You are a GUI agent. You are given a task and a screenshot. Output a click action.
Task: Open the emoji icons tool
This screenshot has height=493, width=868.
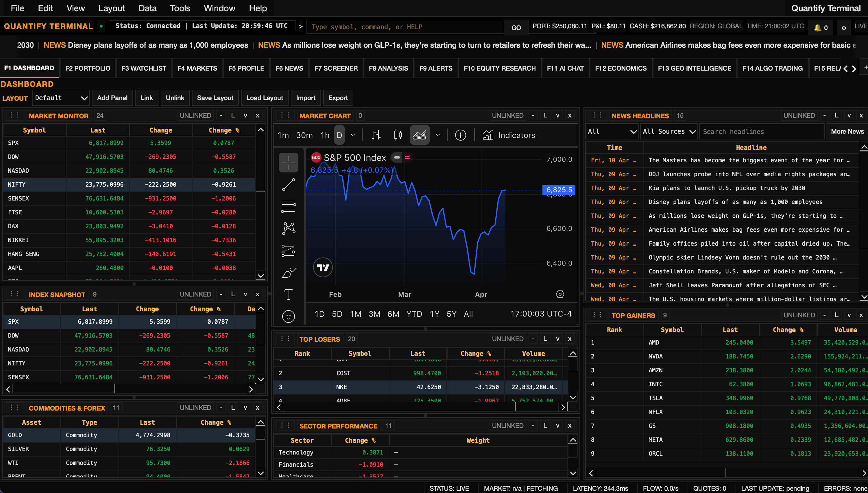pos(288,316)
